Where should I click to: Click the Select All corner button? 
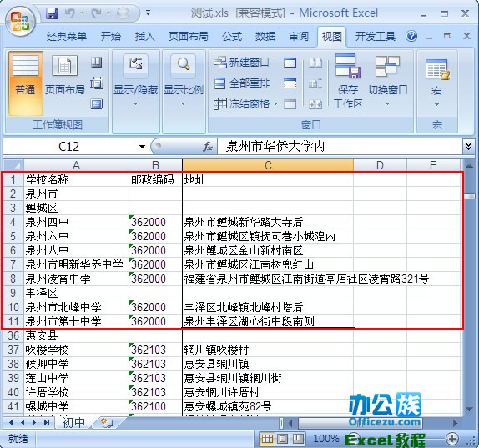(13, 165)
